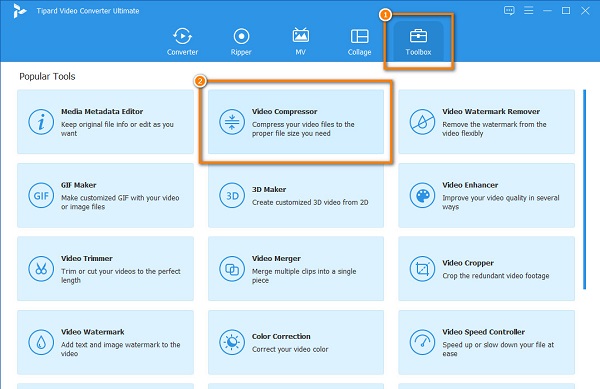The width and height of the screenshot is (600, 389).
Task: Open Video Trimmer scissors icon
Action: pyautogui.click(x=41, y=269)
